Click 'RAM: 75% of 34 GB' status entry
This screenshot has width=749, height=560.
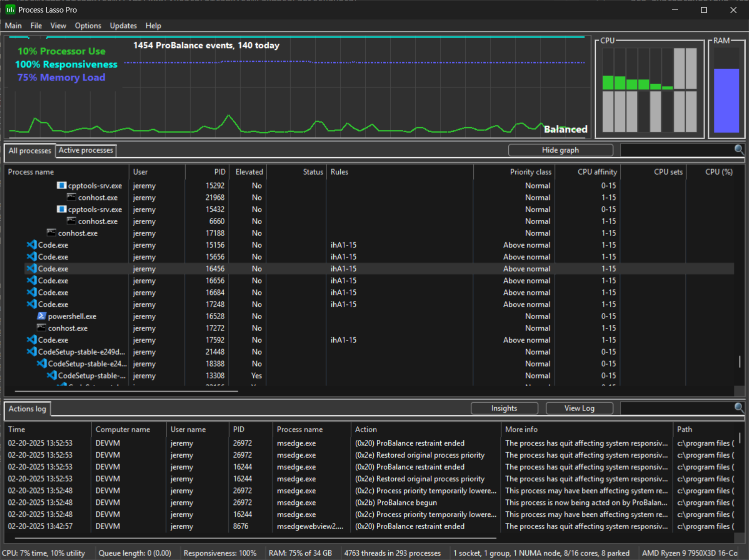[x=300, y=553]
